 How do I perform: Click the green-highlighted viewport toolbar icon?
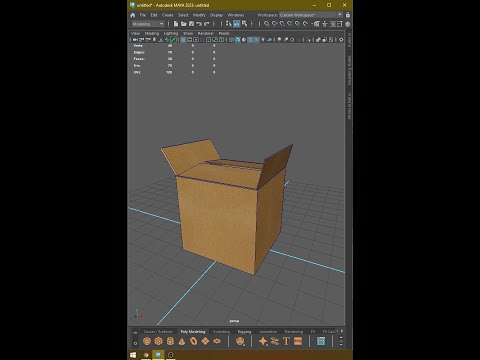173,40
